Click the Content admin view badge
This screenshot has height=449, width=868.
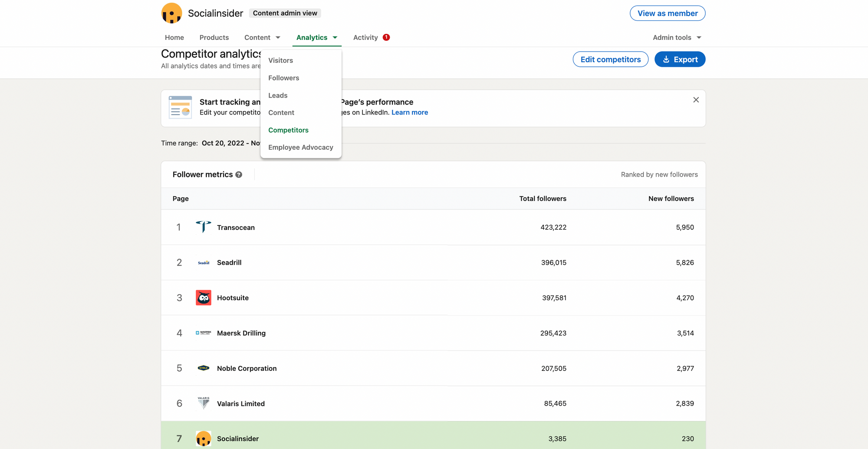click(x=285, y=13)
